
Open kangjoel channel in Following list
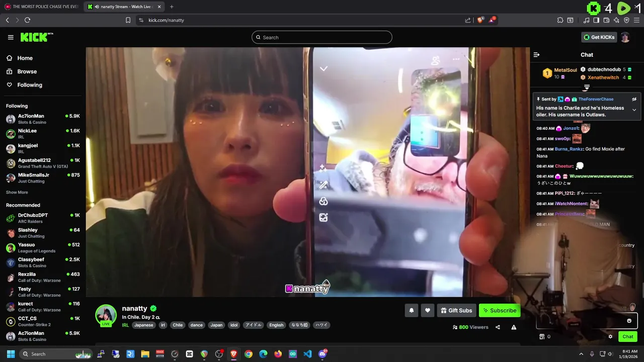pyautogui.click(x=43, y=148)
